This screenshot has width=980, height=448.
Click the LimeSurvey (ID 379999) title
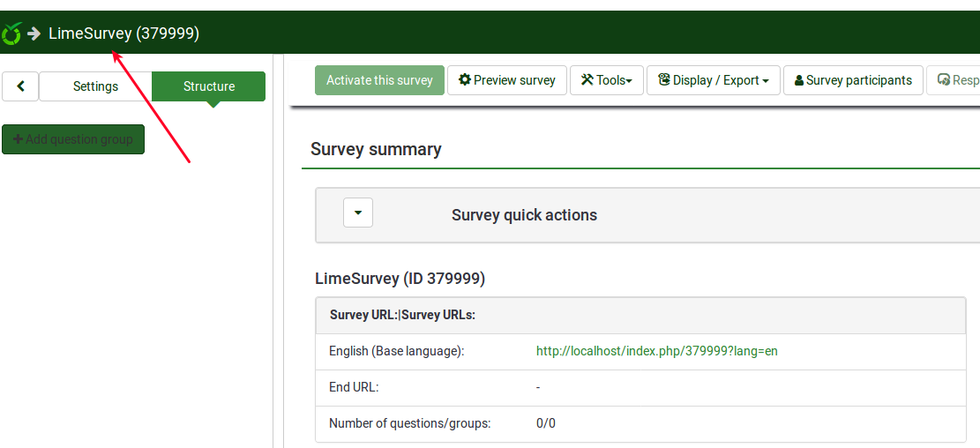click(x=400, y=279)
